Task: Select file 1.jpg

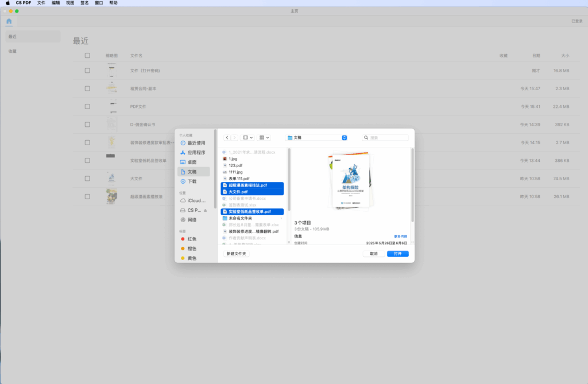Action: [252, 159]
